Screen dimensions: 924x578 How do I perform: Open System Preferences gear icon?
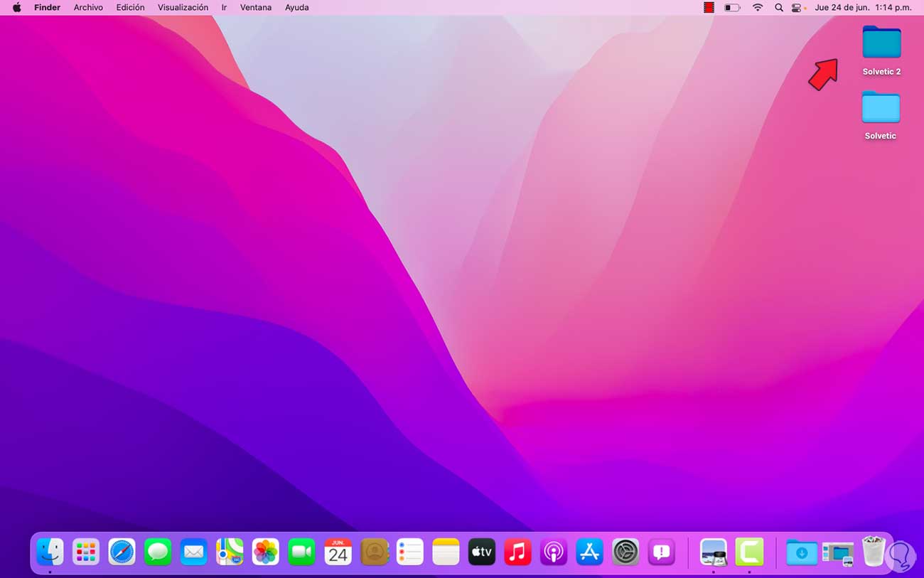[x=625, y=552]
